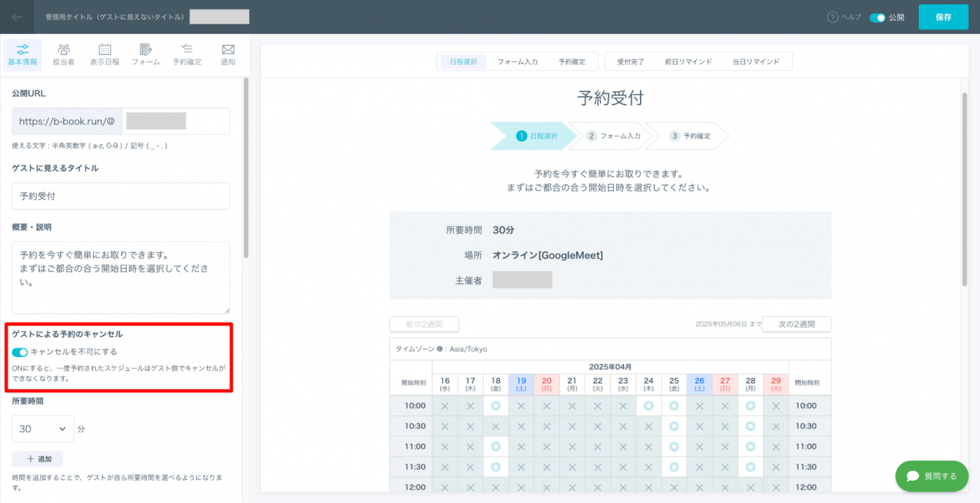Open the フォーム settings icon

point(145,54)
